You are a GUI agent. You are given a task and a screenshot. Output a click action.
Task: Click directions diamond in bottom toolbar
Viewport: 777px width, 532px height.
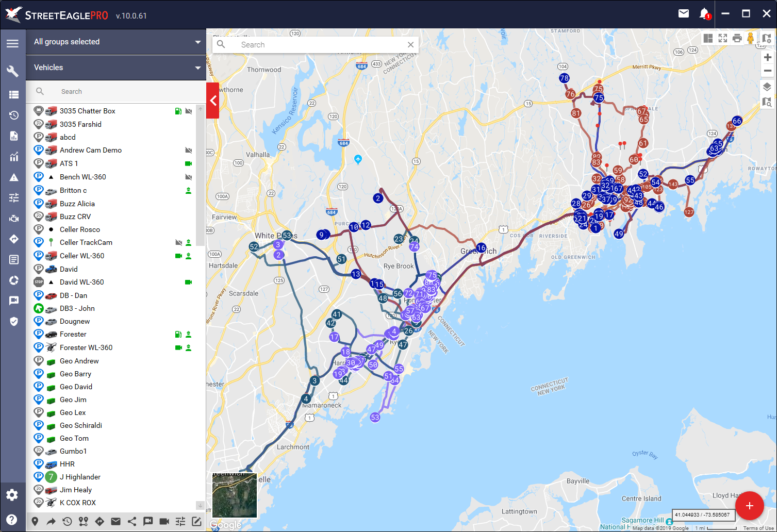pyautogui.click(x=100, y=521)
